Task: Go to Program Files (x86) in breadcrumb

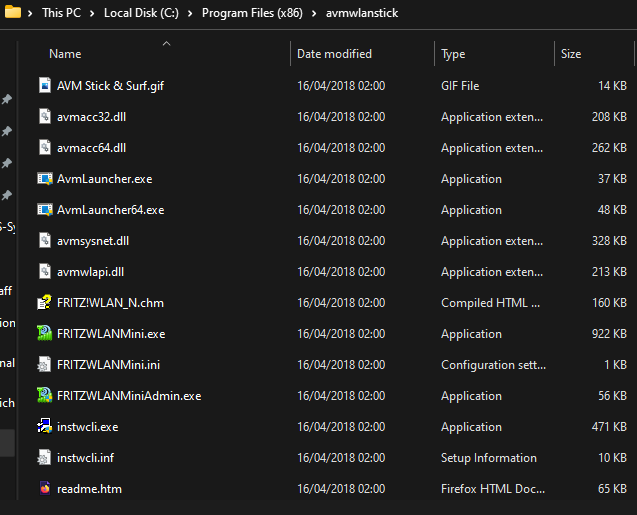Action: pyautogui.click(x=252, y=13)
